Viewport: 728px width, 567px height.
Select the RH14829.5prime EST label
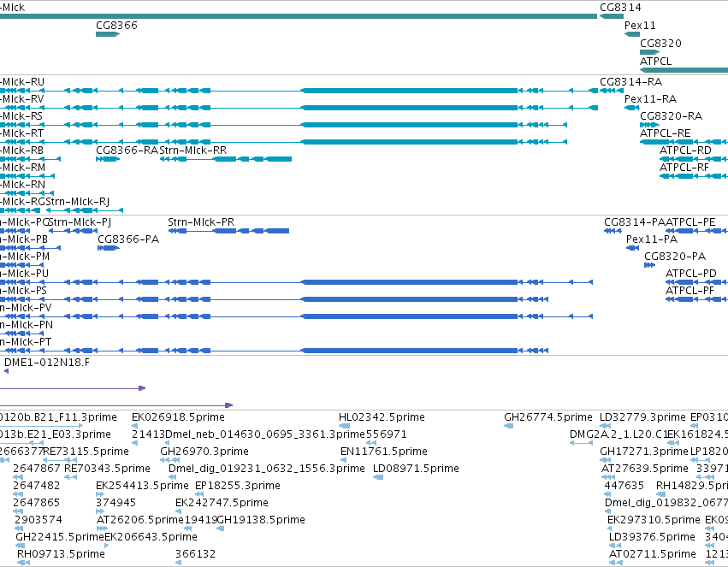click(692, 486)
